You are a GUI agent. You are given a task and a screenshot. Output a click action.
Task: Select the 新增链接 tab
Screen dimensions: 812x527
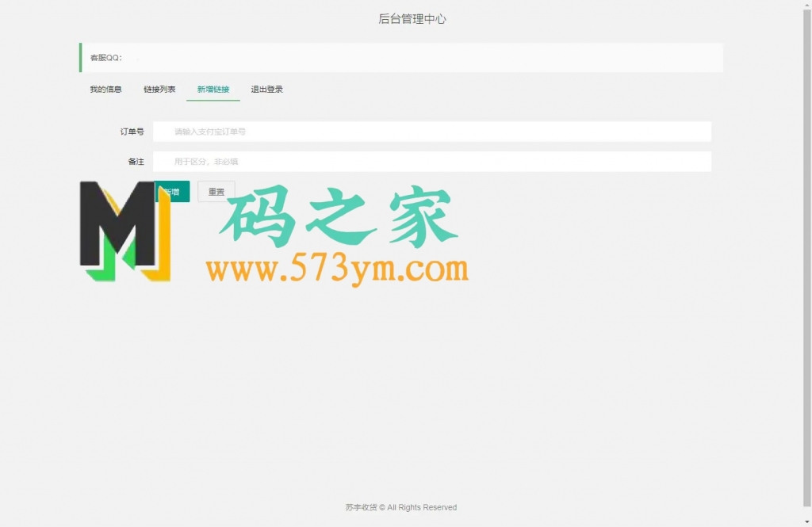pos(213,89)
